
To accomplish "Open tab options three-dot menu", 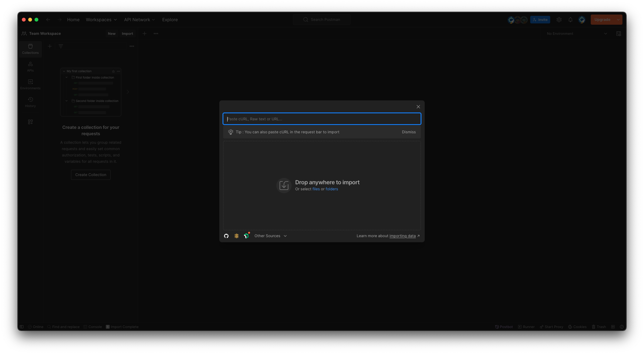I will (x=156, y=34).
